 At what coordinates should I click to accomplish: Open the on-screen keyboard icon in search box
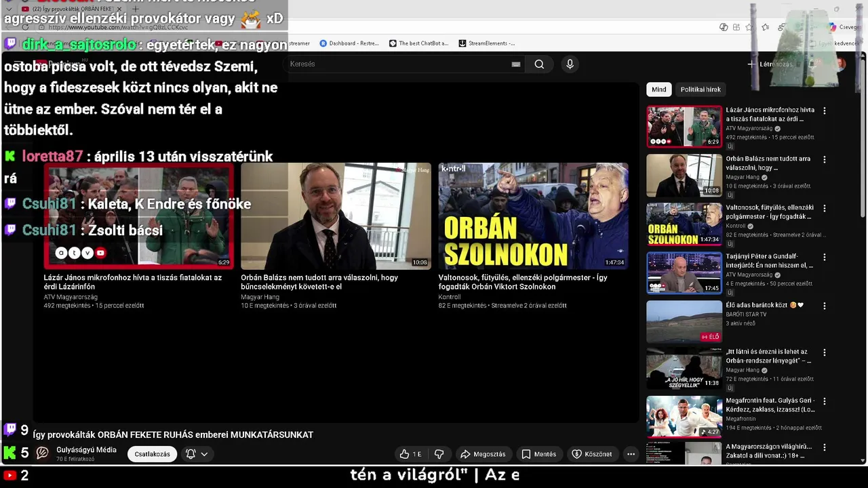516,64
